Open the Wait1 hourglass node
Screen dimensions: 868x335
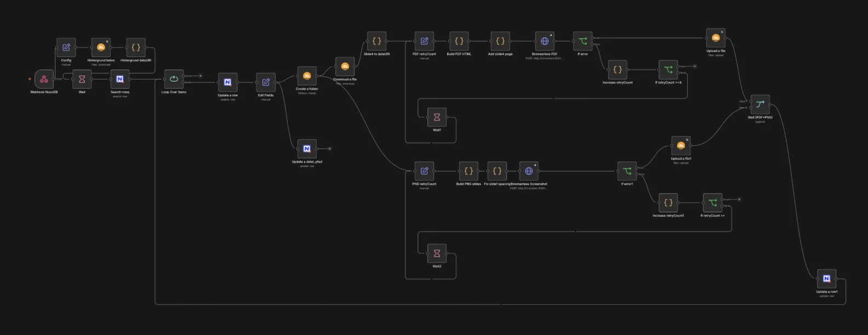(437, 117)
